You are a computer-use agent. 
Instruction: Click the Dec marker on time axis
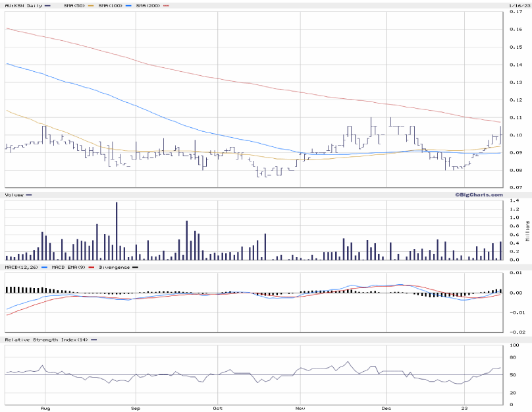tap(387, 408)
